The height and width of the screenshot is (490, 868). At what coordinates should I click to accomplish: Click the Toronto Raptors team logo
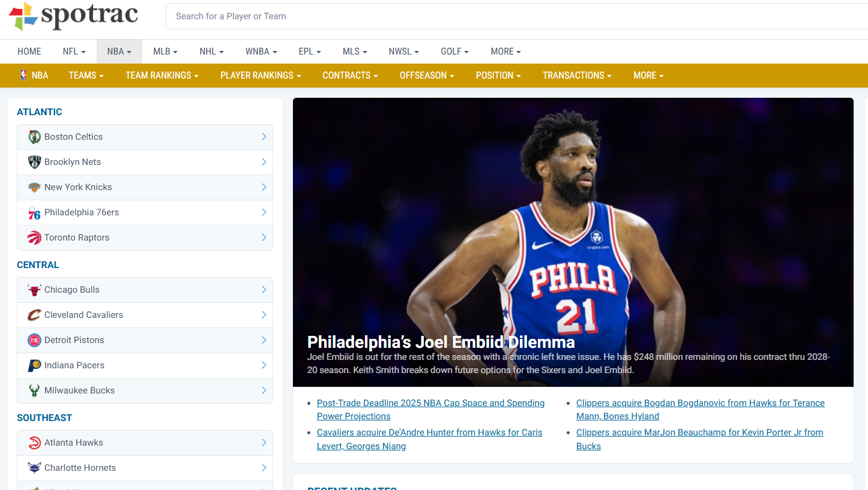34,238
